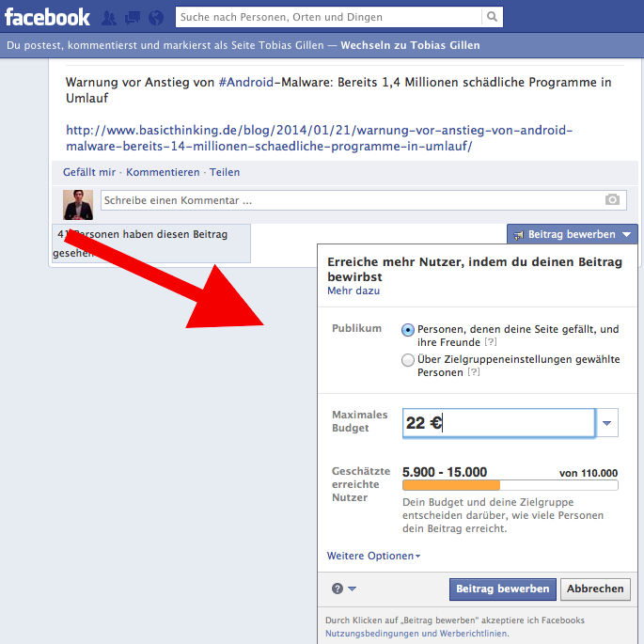The width and height of the screenshot is (644, 644).
Task: Select 'Personen, denen deine Seite gefällt' radio
Action: [x=408, y=330]
